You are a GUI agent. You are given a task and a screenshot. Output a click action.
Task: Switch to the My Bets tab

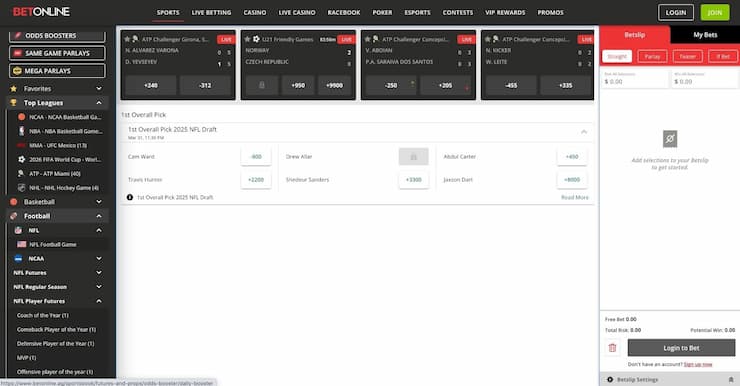[705, 35]
